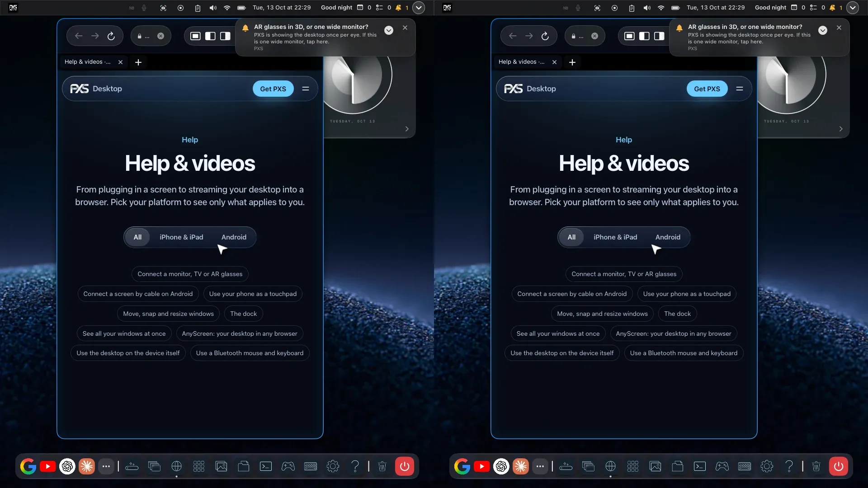Open 'The dock' help topic in left view
The width and height of the screenshot is (868, 488).
click(x=243, y=314)
